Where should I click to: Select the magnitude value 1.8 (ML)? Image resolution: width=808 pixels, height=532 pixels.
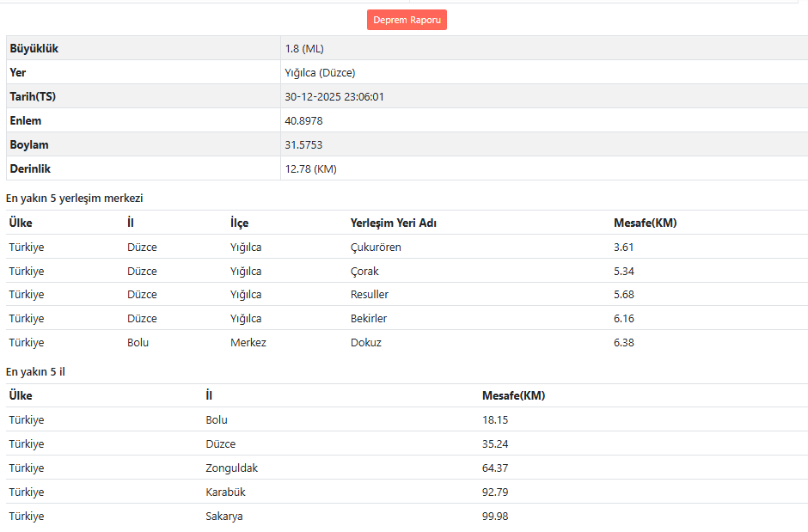pyautogui.click(x=304, y=49)
